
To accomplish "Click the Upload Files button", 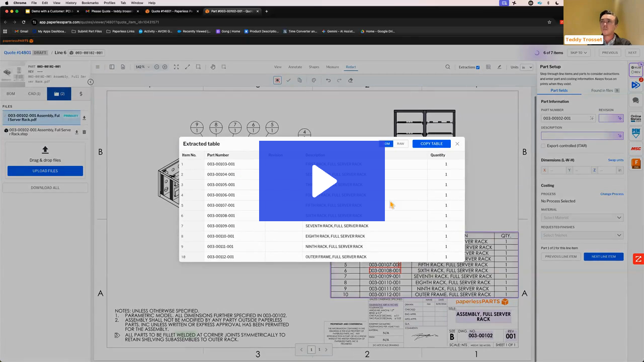I will (x=45, y=171).
